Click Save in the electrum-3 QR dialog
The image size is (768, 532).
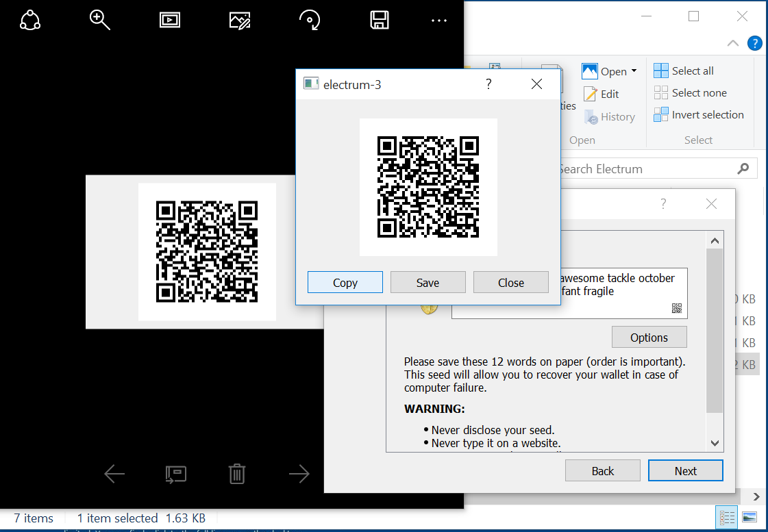[428, 282]
